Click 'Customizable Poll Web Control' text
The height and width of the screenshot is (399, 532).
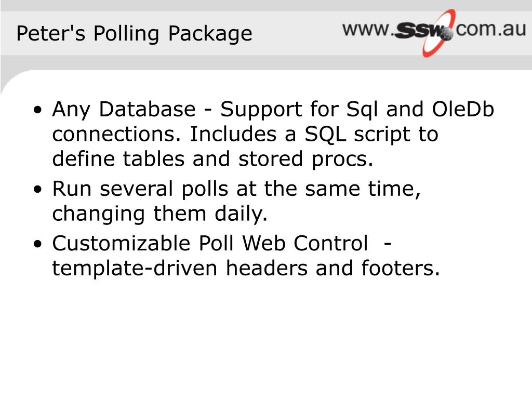point(210,243)
